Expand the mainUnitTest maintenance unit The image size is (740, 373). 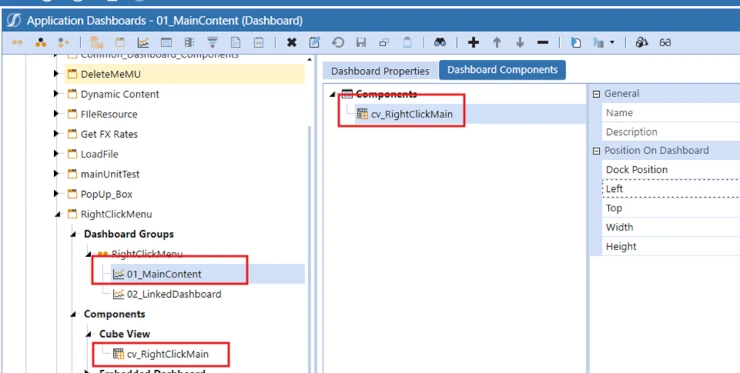click(56, 174)
